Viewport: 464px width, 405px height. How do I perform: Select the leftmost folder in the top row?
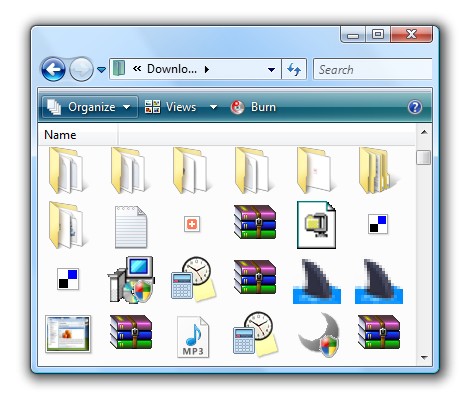pos(68,170)
